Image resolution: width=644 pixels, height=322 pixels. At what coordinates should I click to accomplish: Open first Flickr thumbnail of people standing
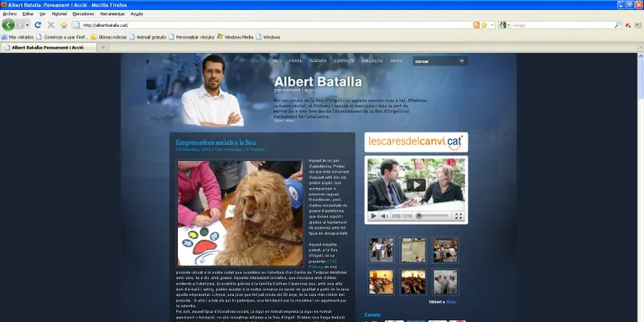381,250
